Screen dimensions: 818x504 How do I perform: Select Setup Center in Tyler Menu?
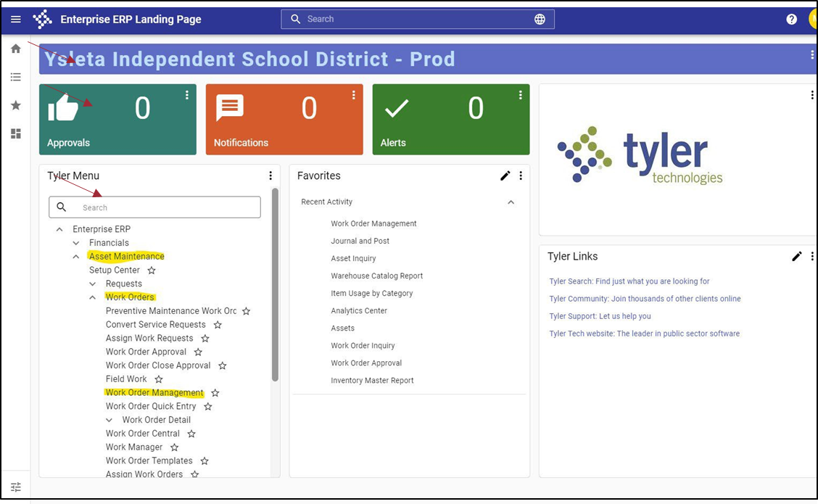[115, 270]
